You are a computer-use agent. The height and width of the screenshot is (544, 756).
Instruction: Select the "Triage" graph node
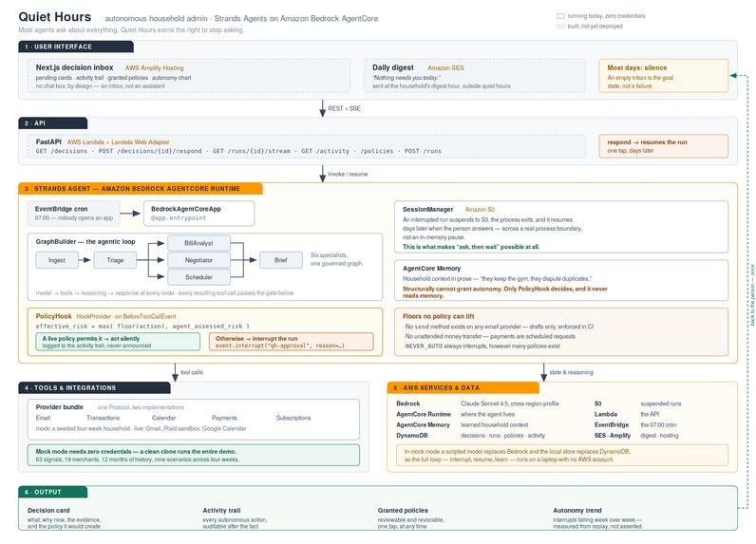point(115,260)
